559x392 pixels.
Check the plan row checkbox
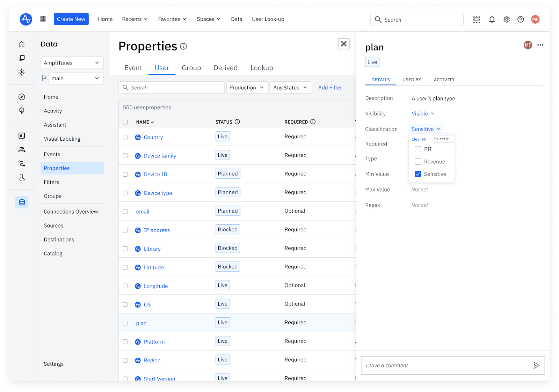pos(125,323)
